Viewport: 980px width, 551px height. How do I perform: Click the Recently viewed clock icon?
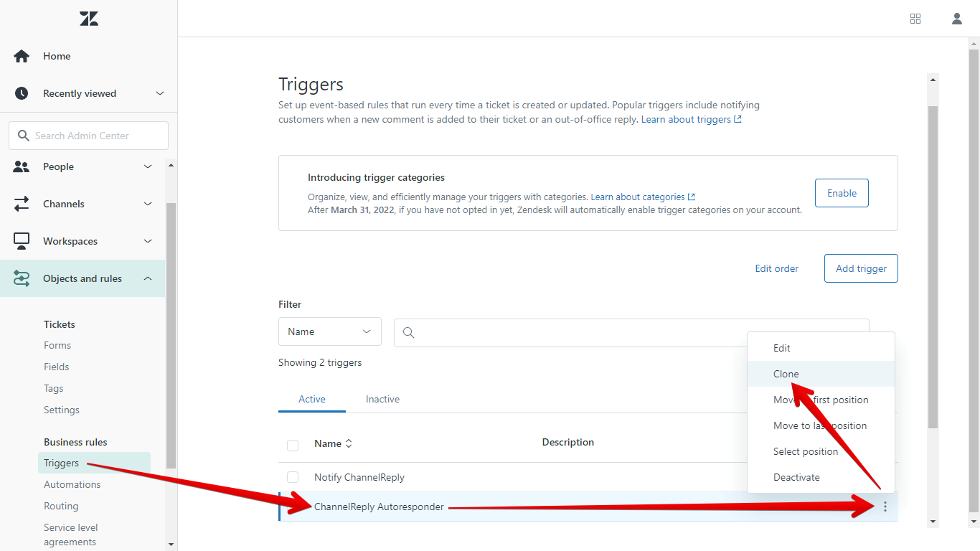[x=22, y=93]
